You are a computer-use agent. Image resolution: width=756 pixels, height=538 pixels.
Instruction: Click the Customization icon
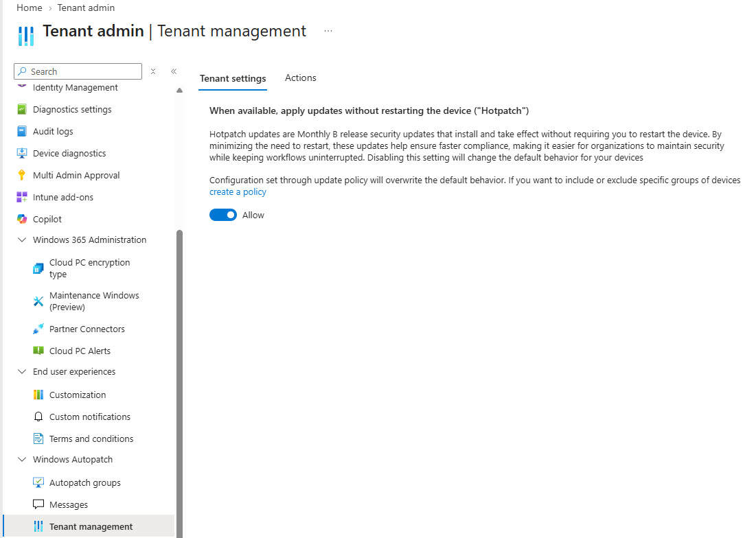(x=38, y=395)
